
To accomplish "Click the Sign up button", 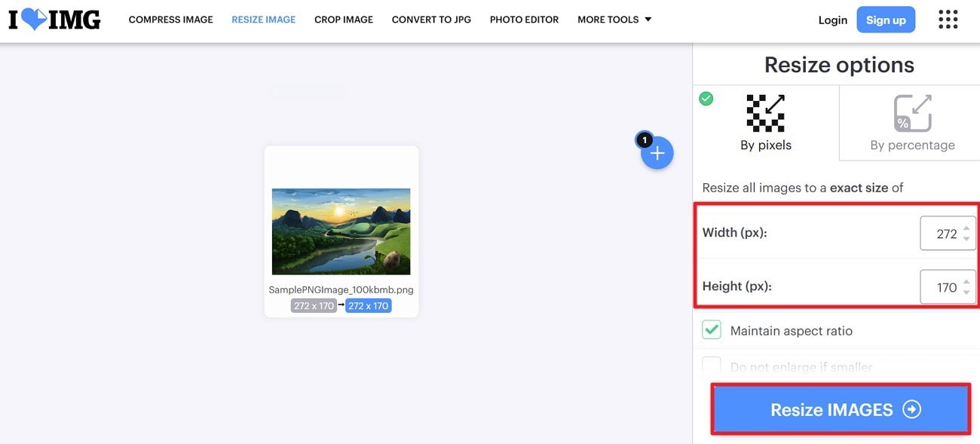I will [886, 20].
